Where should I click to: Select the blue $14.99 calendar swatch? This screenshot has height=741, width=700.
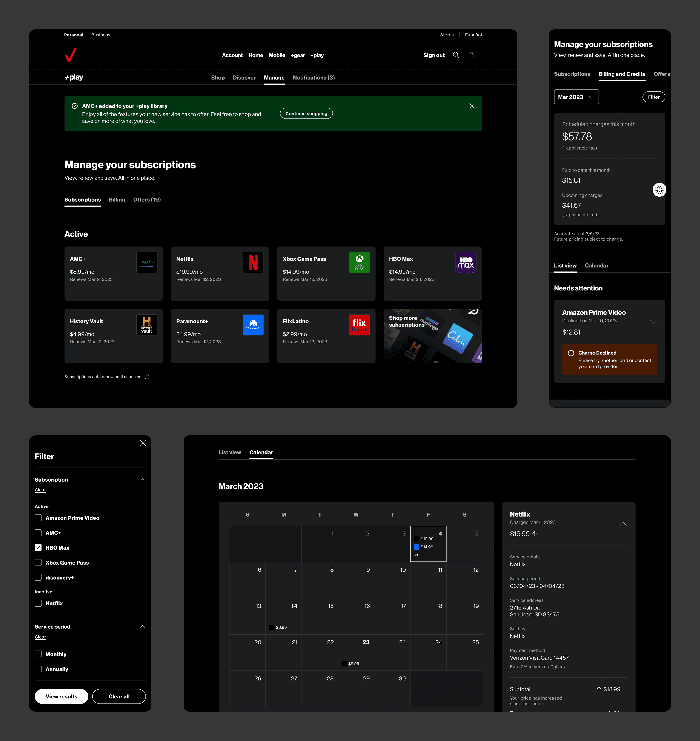pyautogui.click(x=416, y=547)
